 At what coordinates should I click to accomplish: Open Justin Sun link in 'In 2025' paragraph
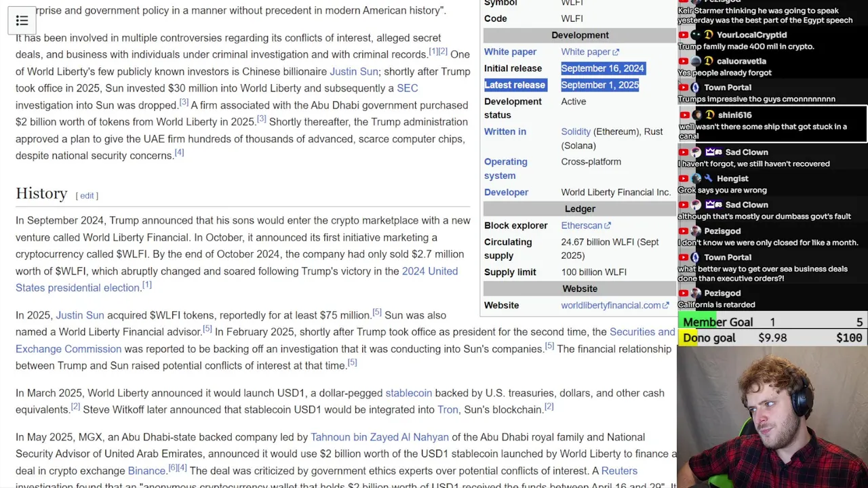click(79, 315)
